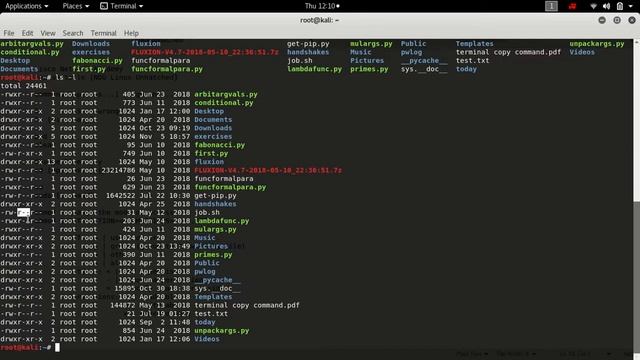Click 'job.sh' in the long listing

coord(207,212)
